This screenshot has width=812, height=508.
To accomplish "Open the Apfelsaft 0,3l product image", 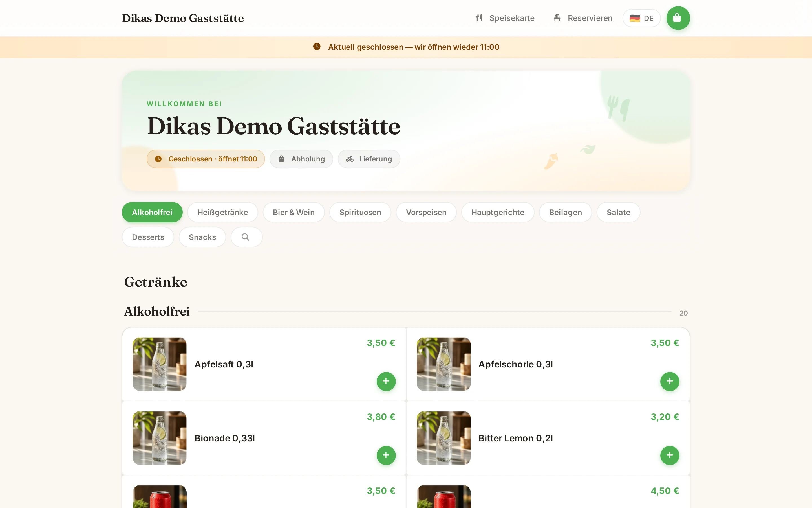I will [159, 364].
